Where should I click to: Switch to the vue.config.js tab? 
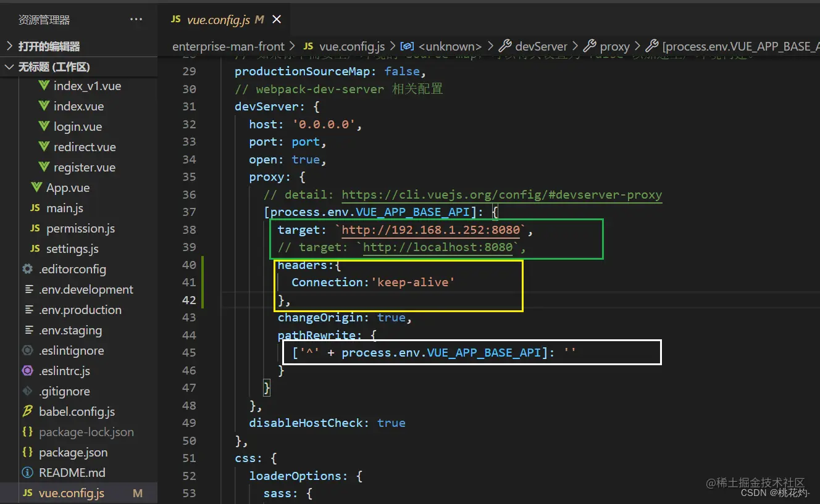226,20
